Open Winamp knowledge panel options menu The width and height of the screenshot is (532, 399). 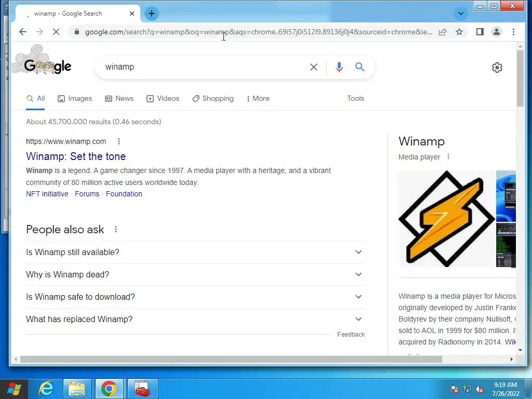[x=448, y=157]
